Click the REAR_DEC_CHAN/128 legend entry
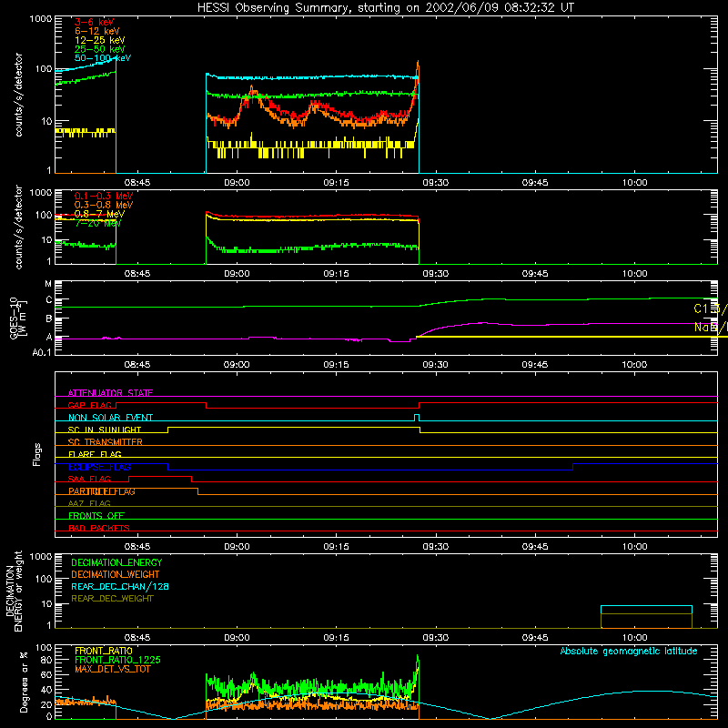 (120, 586)
